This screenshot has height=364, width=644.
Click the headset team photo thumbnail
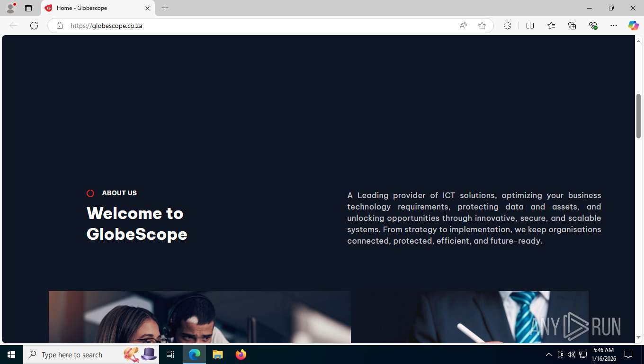coord(200,317)
